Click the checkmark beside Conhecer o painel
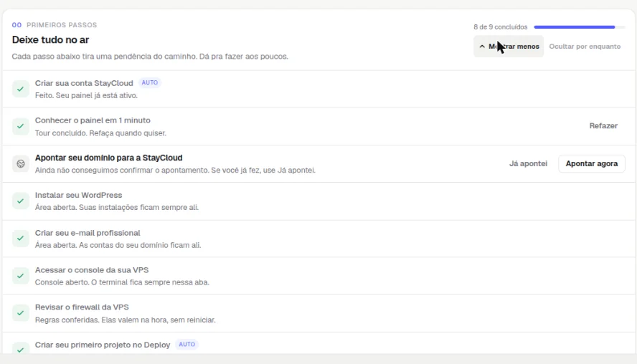The width and height of the screenshot is (637, 364). coord(20,126)
